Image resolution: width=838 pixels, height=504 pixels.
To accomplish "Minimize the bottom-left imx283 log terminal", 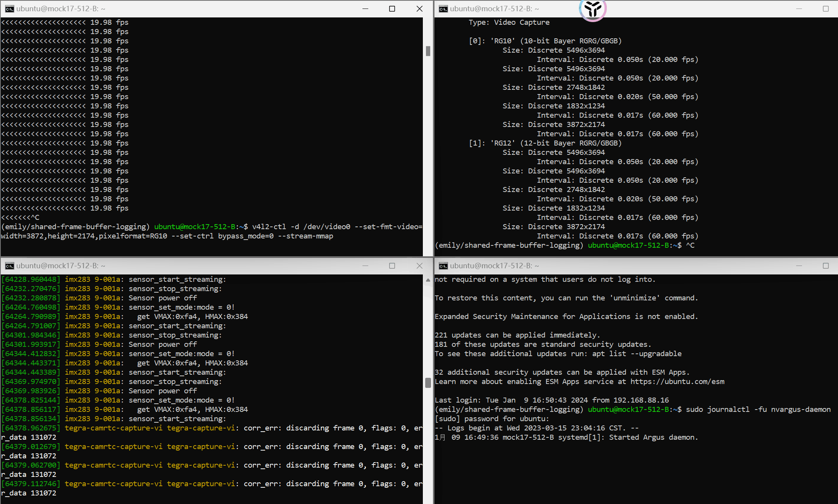I will click(365, 266).
